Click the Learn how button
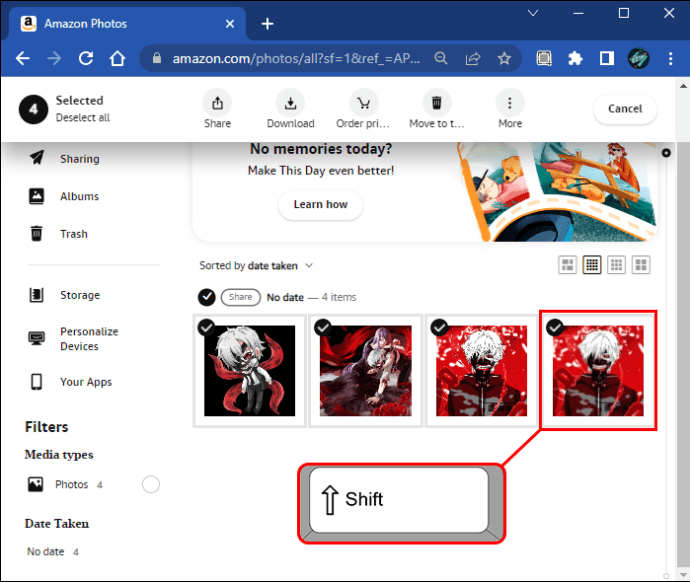Viewport: 690px width, 582px height. 320,205
